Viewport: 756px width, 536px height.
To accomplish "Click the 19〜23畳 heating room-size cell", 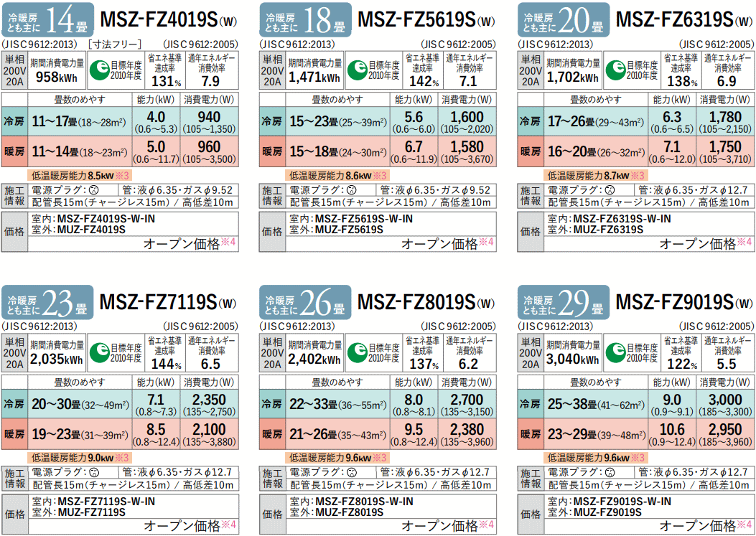I will [x=80, y=434].
